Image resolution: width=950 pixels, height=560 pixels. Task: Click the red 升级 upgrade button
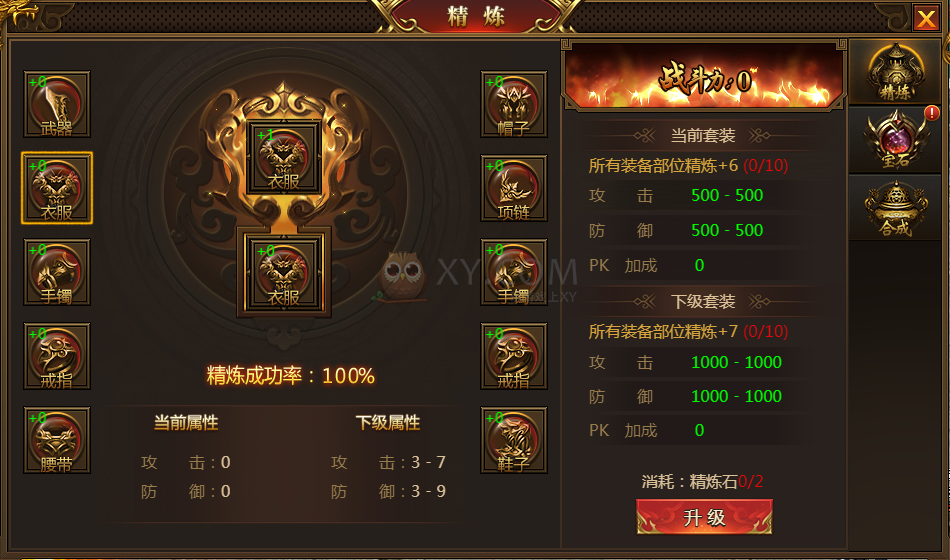pyautogui.click(x=704, y=517)
